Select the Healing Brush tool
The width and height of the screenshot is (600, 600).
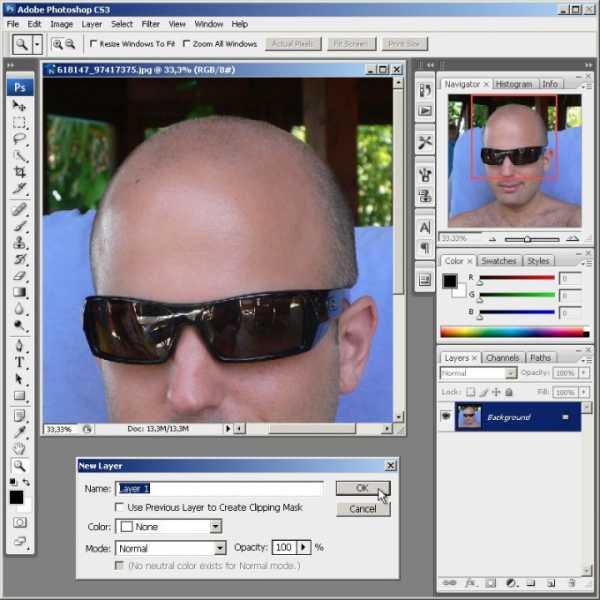[x=19, y=209]
